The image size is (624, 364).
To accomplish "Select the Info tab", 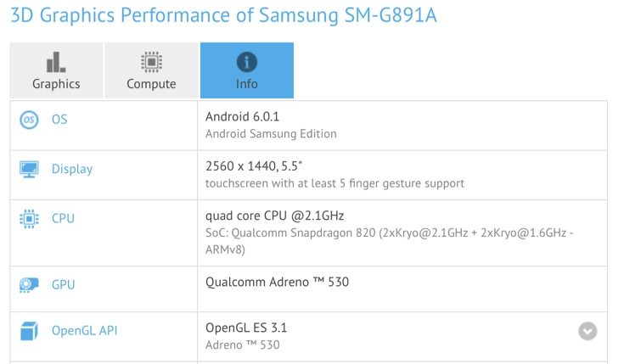I will 247,70.
